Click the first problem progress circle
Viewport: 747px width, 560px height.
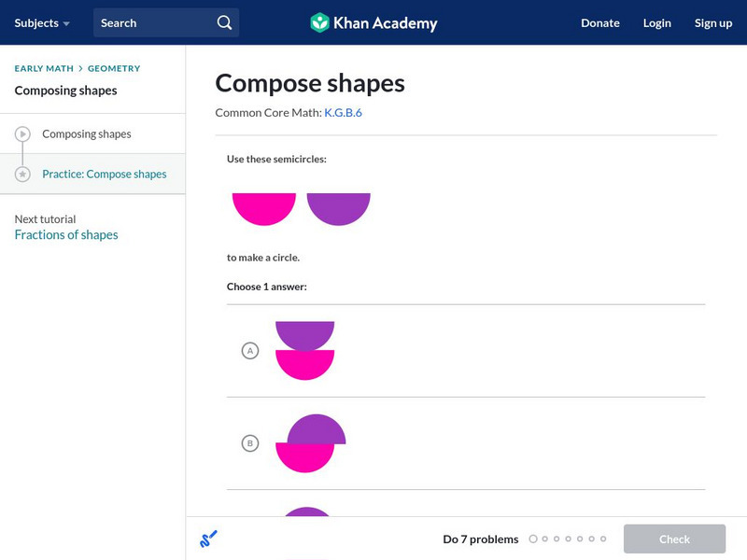pyautogui.click(x=533, y=539)
